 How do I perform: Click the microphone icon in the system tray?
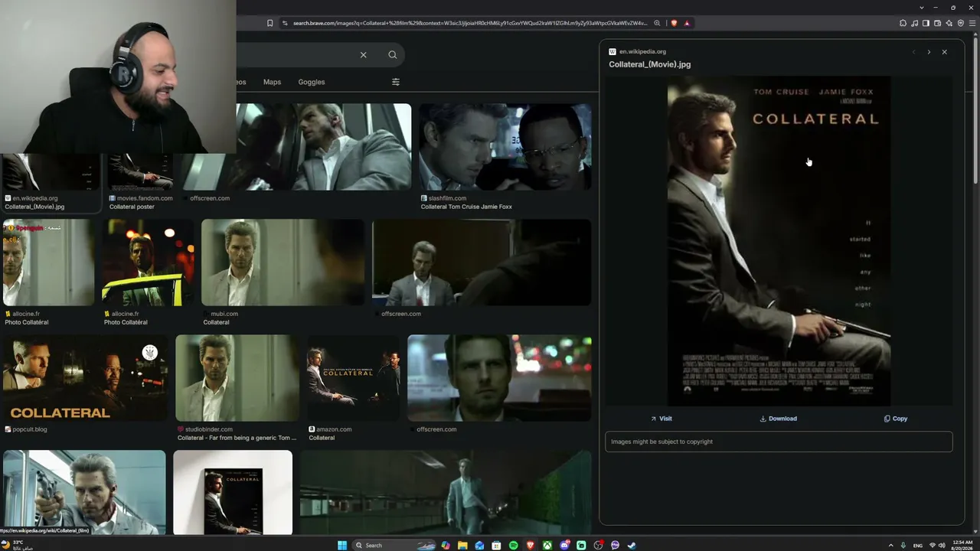[x=903, y=545]
